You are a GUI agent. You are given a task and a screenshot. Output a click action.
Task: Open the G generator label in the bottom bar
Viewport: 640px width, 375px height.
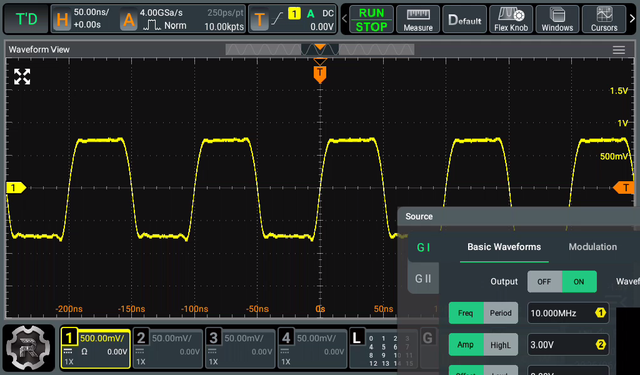(x=428, y=338)
